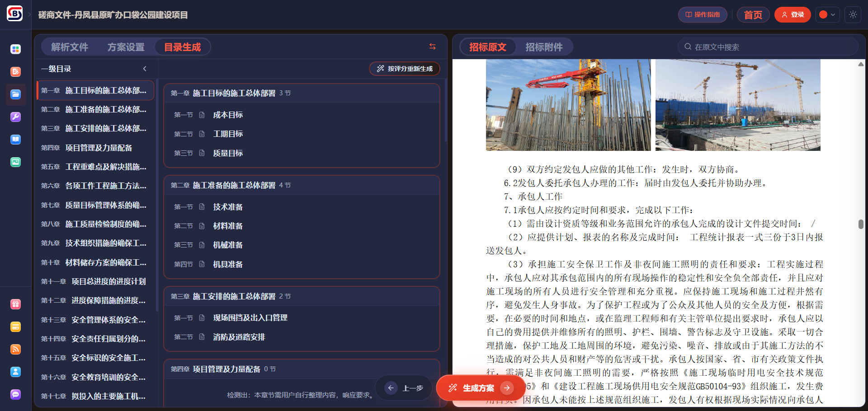Select 第八章 施工质量检验制度
Screen dimensions: 868x411
95,224
